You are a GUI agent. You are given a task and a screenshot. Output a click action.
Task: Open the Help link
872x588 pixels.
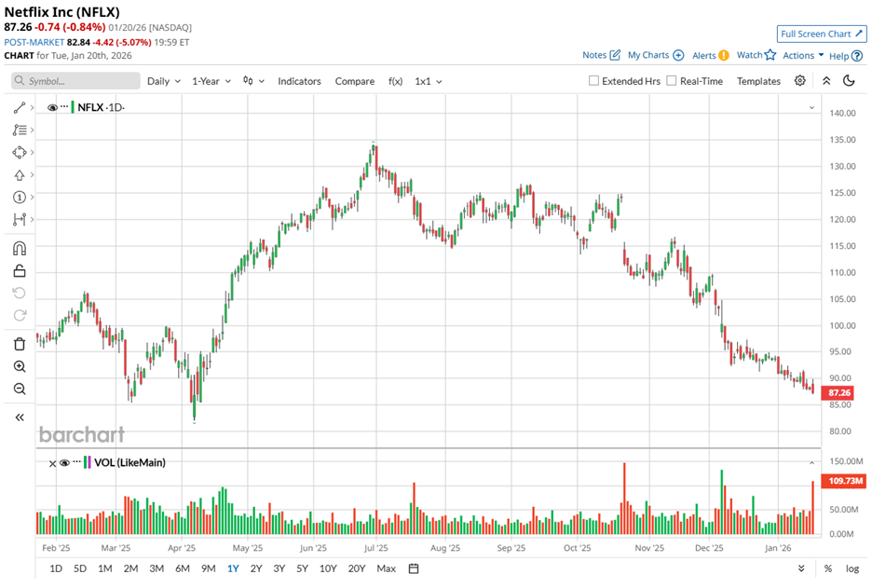point(845,56)
